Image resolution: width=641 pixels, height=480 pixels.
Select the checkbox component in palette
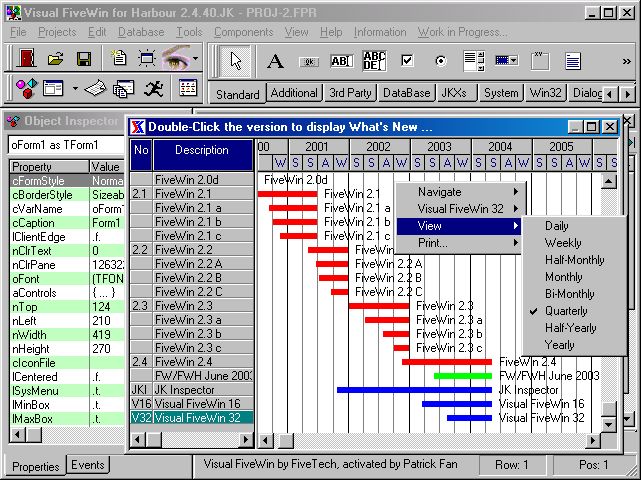(407, 60)
